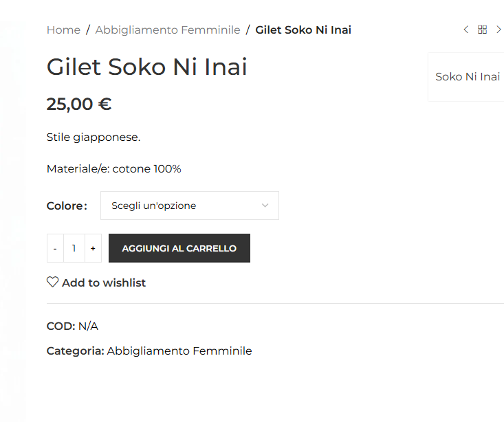Click the Colore label

pos(67,206)
